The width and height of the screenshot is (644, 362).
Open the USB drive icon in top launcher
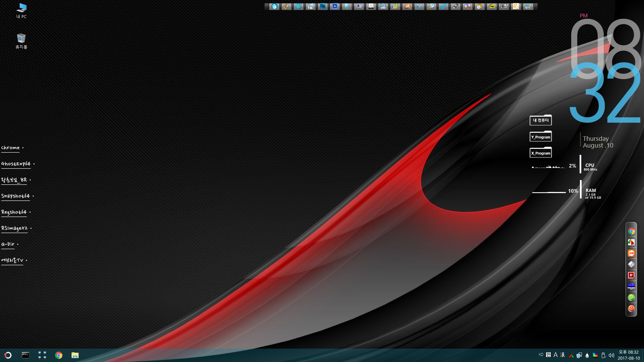pyautogui.click(x=455, y=6)
